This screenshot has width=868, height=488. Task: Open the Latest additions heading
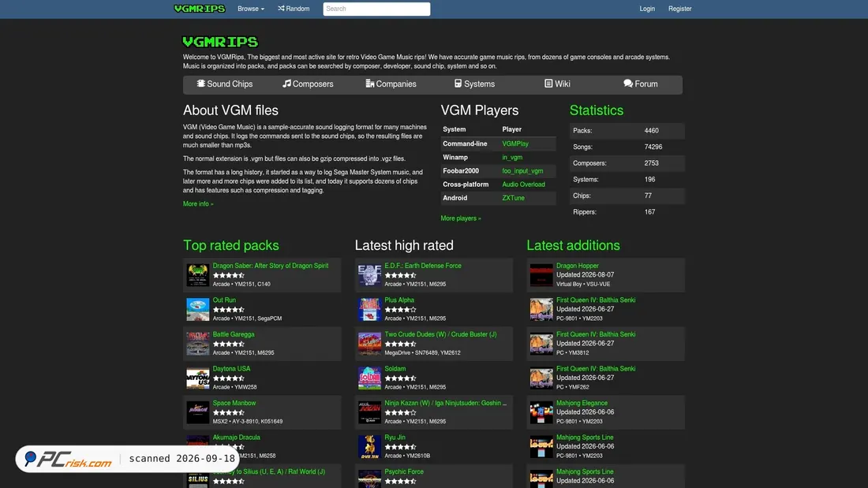pyautogui.click(x=573, y=246)
